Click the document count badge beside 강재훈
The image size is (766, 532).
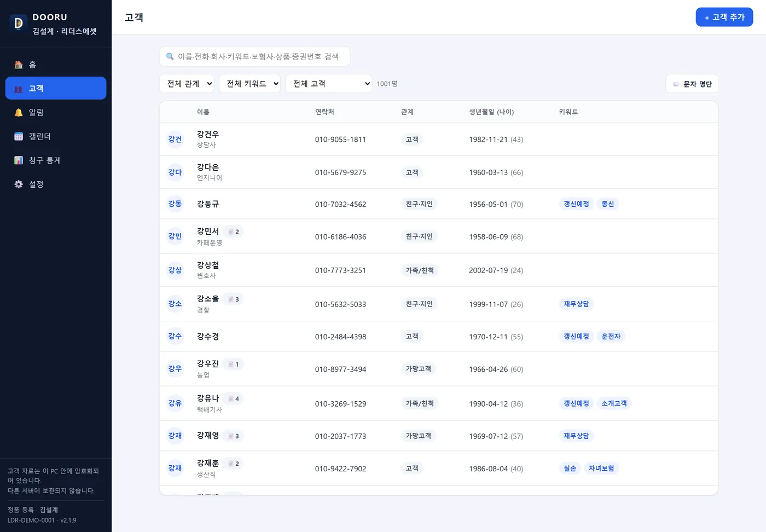(x=233, y=464)
